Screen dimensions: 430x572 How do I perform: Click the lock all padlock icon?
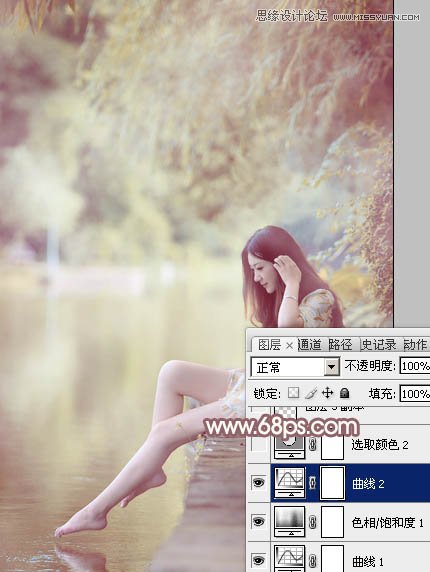tap(344, 393)
